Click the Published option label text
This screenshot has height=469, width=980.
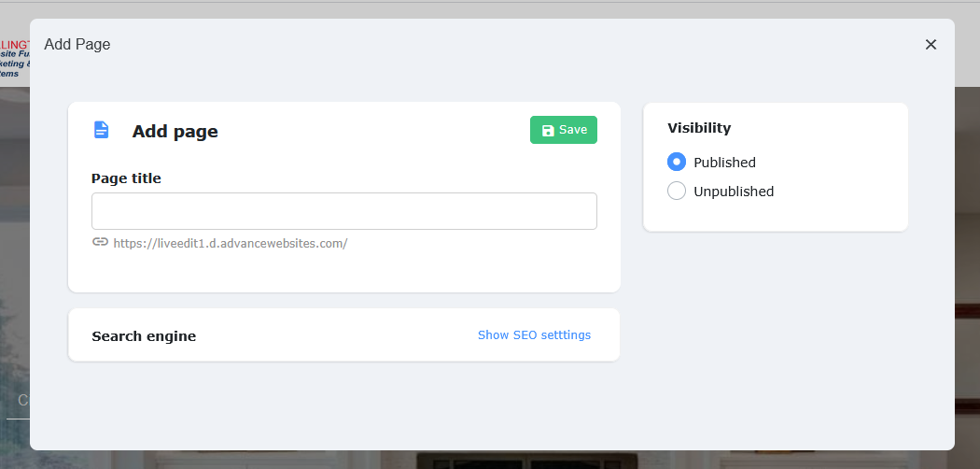point(724,163)
